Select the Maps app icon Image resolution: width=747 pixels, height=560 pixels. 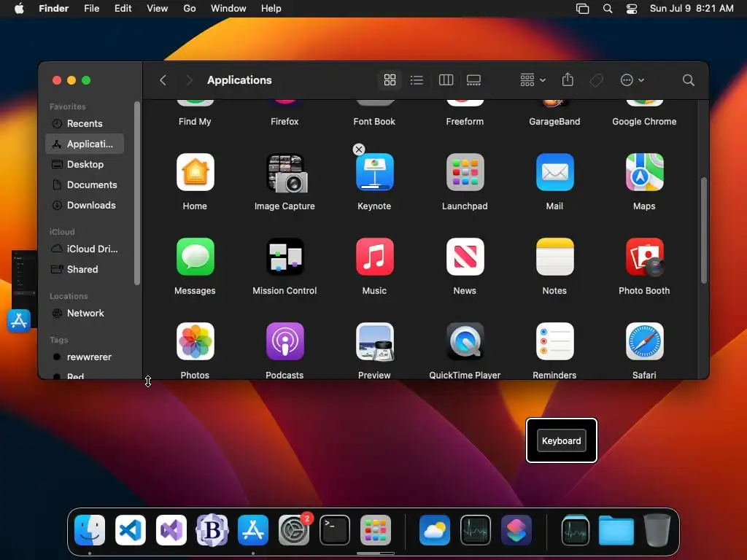click(644, 172)
